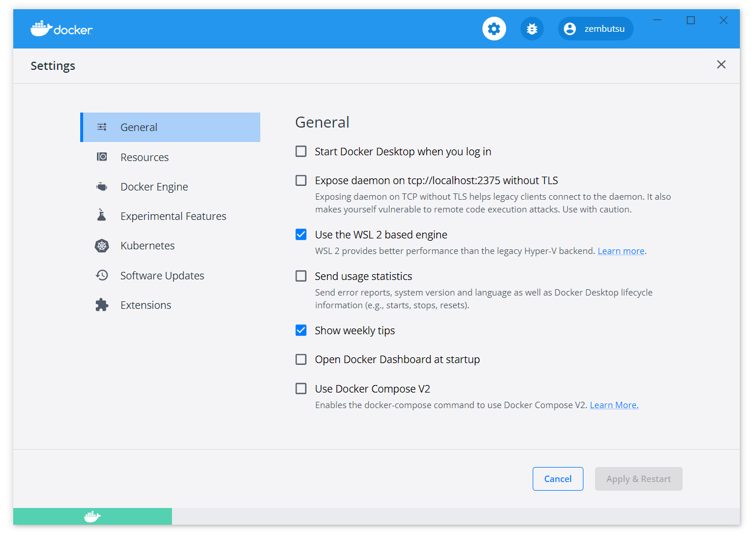Tick Expose daemon on tcp://localhost:2375 checkbox
The height and width of the screenshot is (538, 756).
[301, 180]
